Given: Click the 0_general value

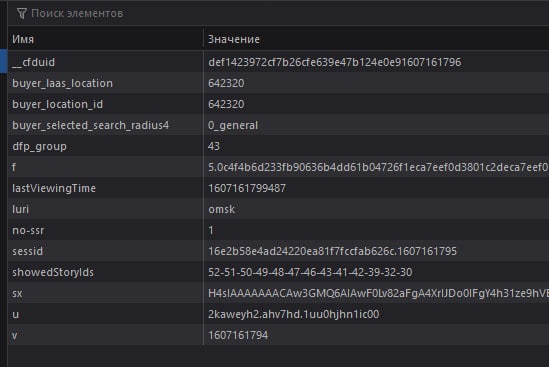Looking at the screenshot, I should pos(233,125).
